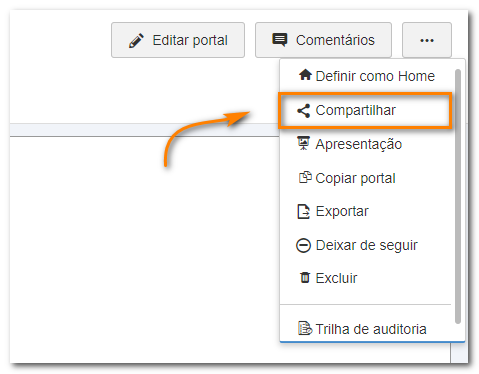Click the pencil icon on Editar portal
479x374 pixels.
pos(136,41)
